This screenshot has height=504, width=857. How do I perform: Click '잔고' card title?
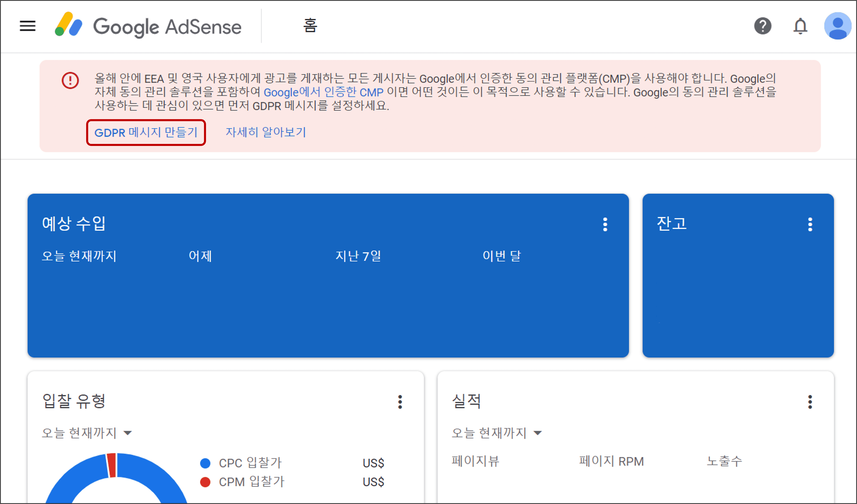(672, 224)
